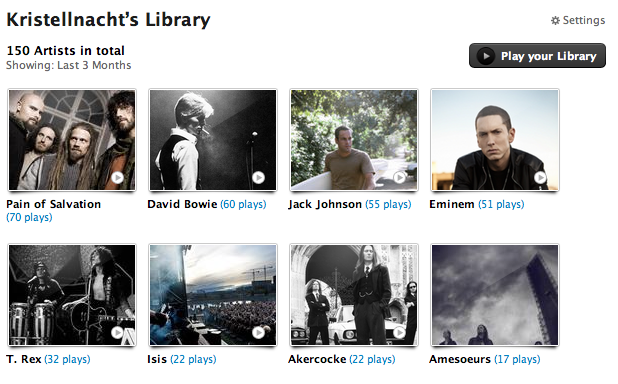Image resolution: width=618 pixels, height=384 pixels.
Task: Open Amesoeurs cloudy building thumbnail
Action: [x=495, y=295]
